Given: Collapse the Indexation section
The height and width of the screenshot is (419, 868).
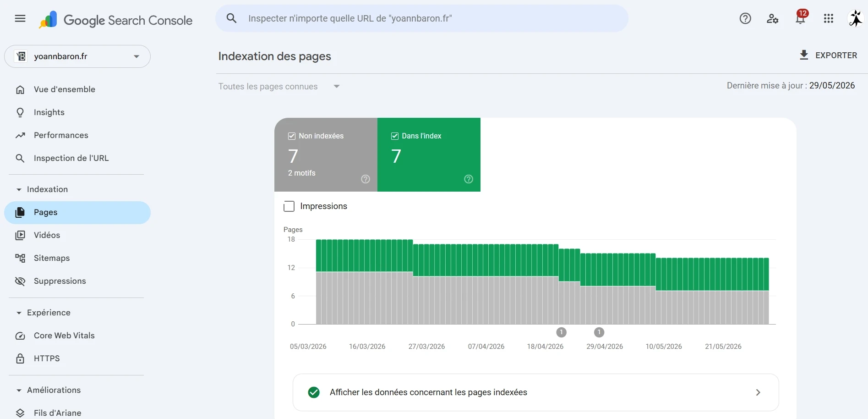Looking at the screenshot, I should pyautogui.click(x=19, y=189).
